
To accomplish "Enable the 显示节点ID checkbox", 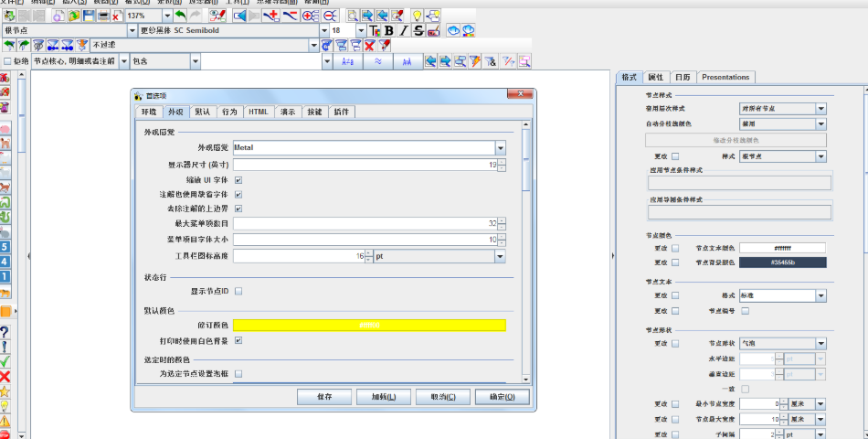I will point(238,291).
